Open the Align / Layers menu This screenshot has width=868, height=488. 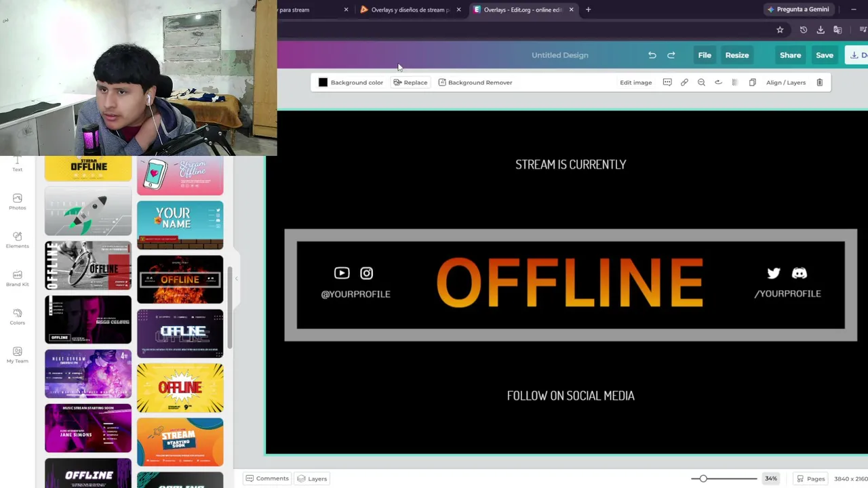[786, 83]
